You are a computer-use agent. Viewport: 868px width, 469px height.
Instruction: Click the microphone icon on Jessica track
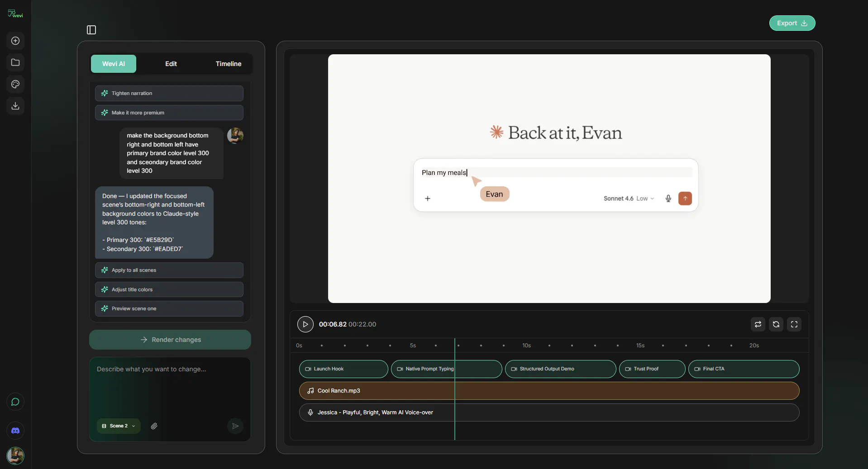point(310,412)
